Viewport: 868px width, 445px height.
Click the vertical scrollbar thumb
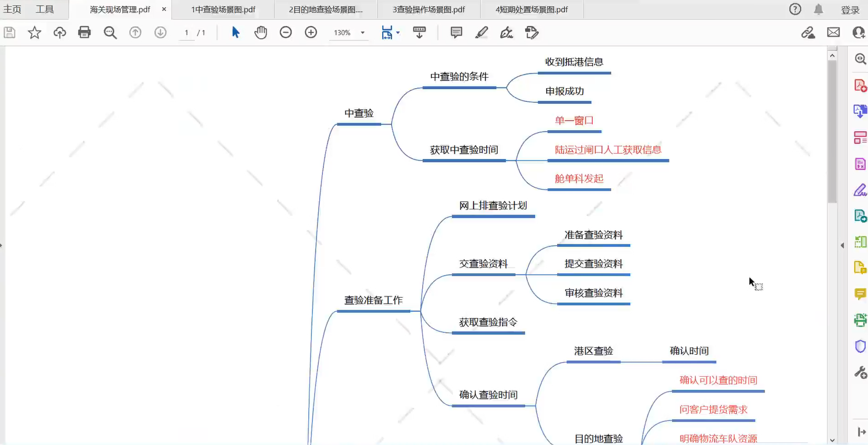pyautogui.click(x=832, y=131)
